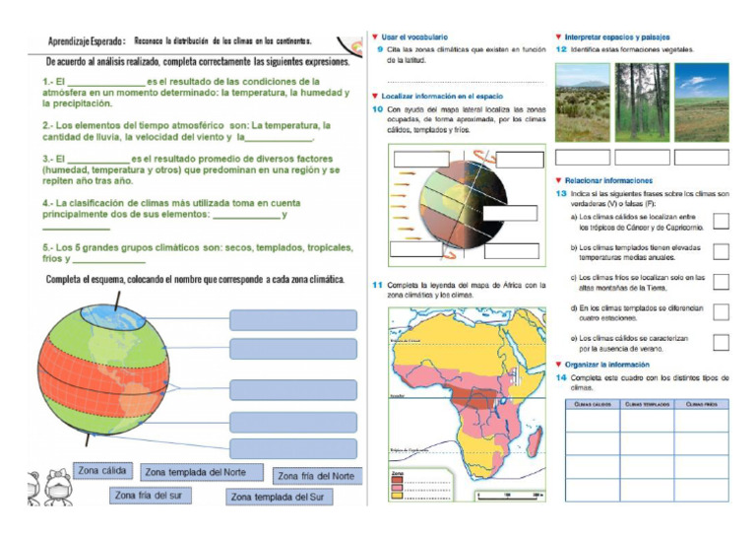Pick the Zona fría del sur label
This screenshot has height=535, width=756.
150,496
